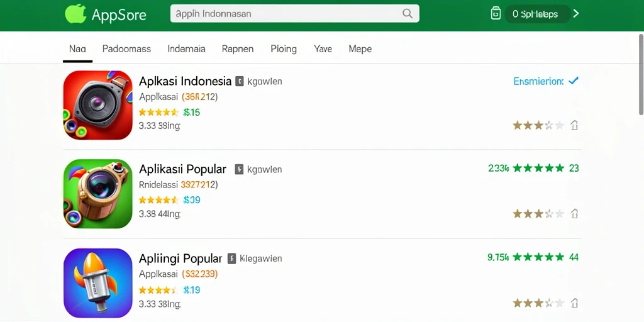Open the Aplikasii Popular app title
The image size is (644, 322).
point(183,169)
